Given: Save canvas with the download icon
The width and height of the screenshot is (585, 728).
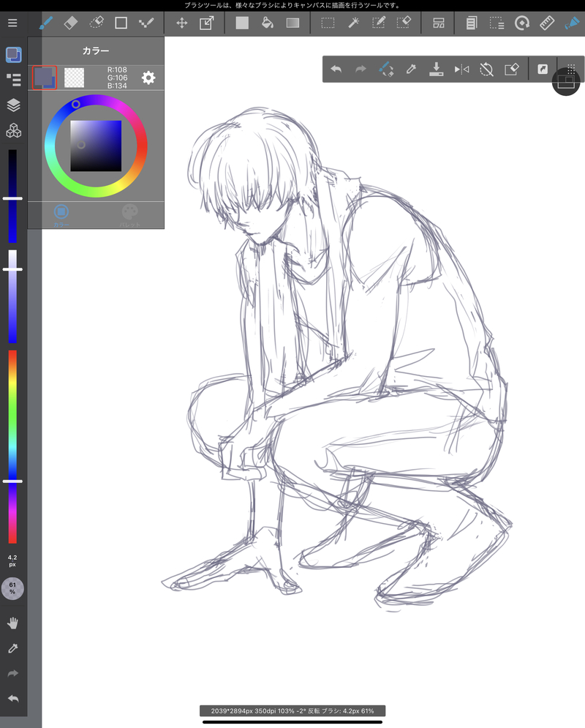Looking at the screenshot, I should (x=436, y=70).
